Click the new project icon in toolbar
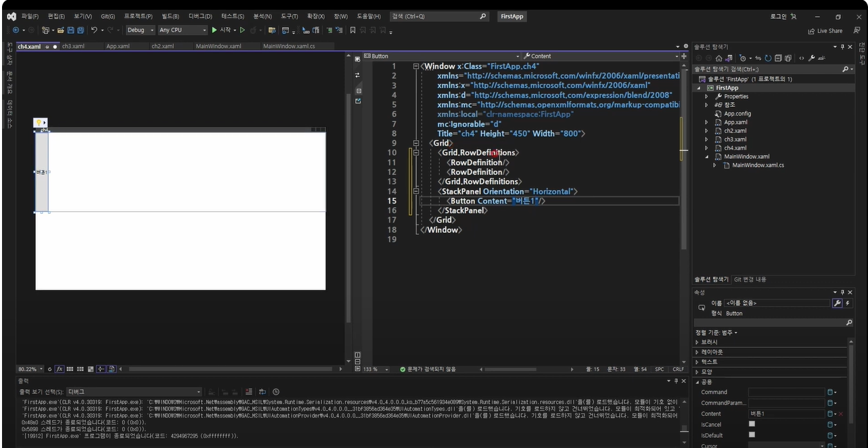This screenshot has width=868, height=448. (x=46, y=30)
